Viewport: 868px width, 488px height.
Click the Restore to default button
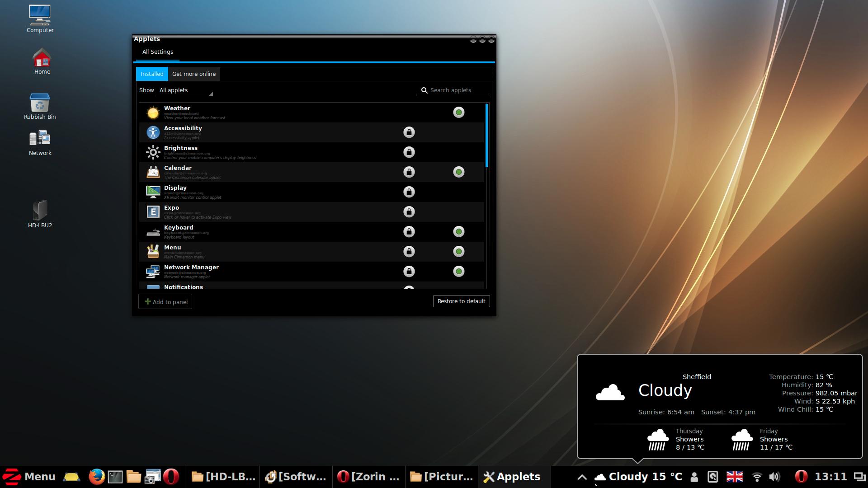(461, 301)
